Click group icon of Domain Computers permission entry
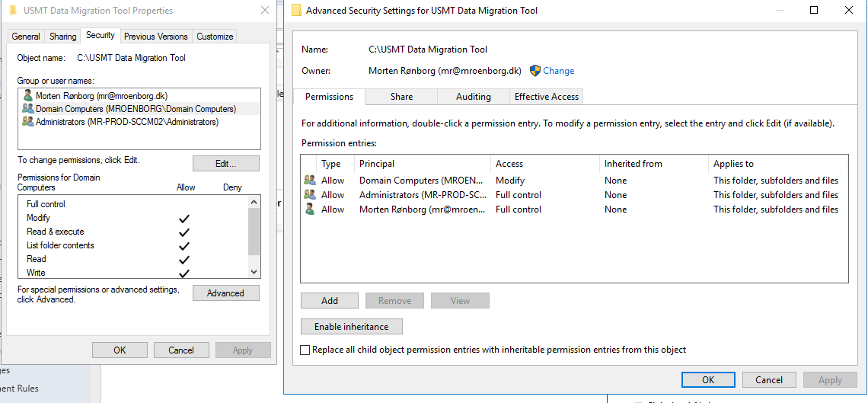Image resolution: width=868 pixels, height=403 pixels. (310, 181)
